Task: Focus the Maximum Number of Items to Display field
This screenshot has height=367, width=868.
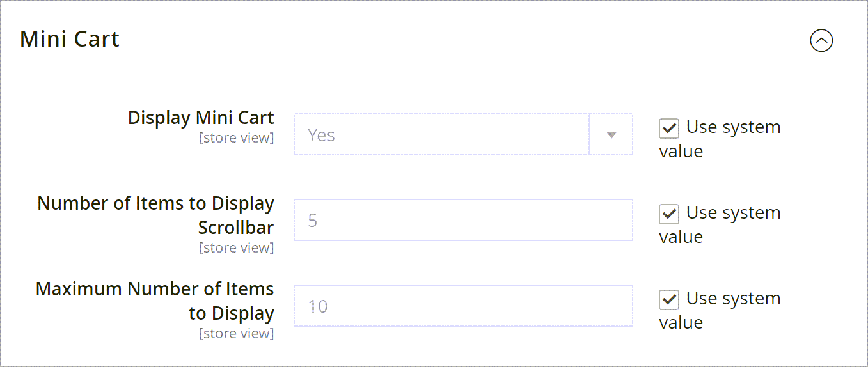Action: tap(463, 306)
